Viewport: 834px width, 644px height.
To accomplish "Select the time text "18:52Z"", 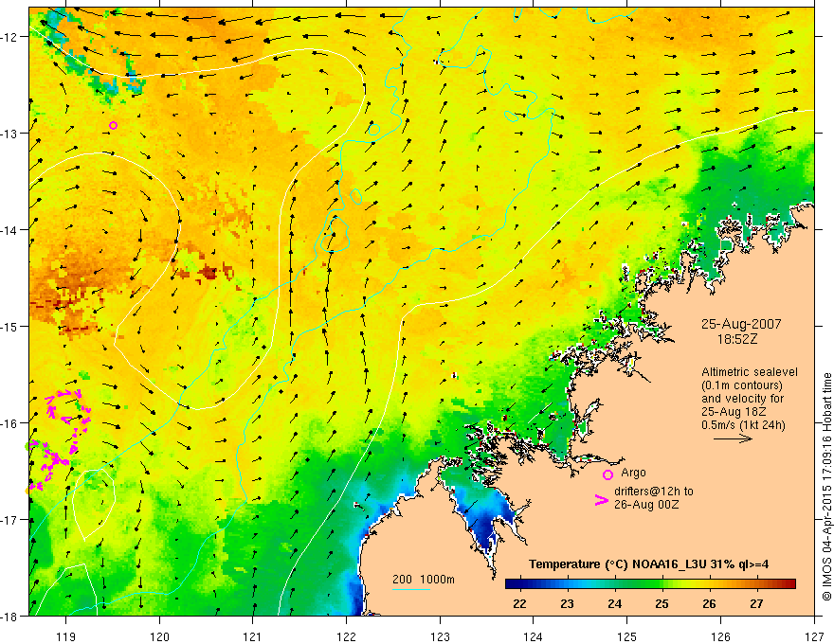I will [x=737, y=338].
